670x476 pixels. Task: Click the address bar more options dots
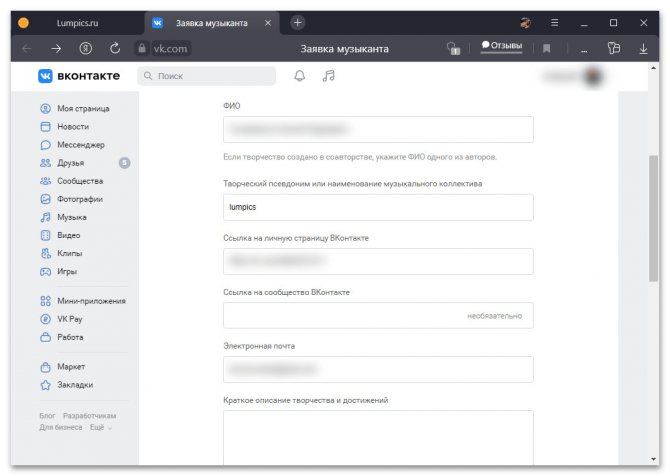pos(584,51)
